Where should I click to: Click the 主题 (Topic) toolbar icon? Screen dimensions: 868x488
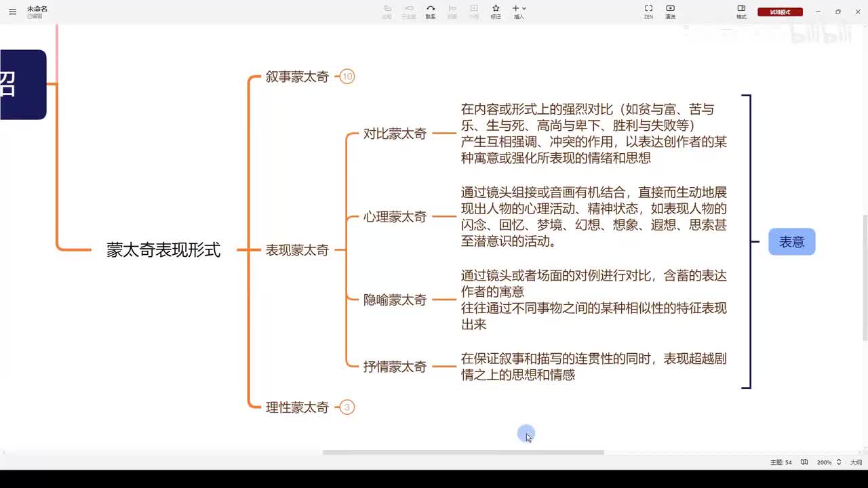(x=387, y=12)
